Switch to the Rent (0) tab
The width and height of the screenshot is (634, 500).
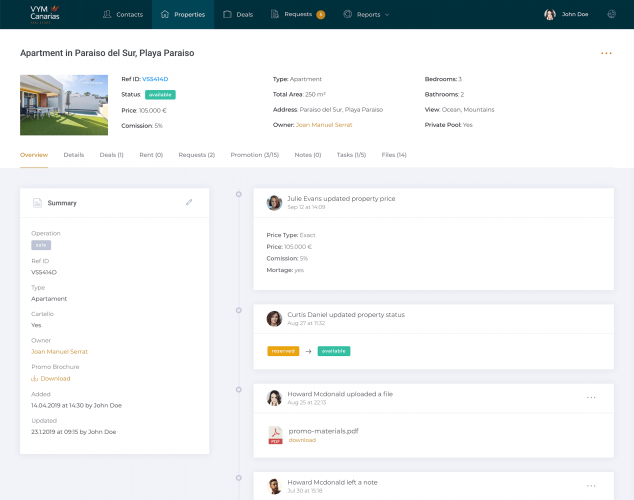151,155
